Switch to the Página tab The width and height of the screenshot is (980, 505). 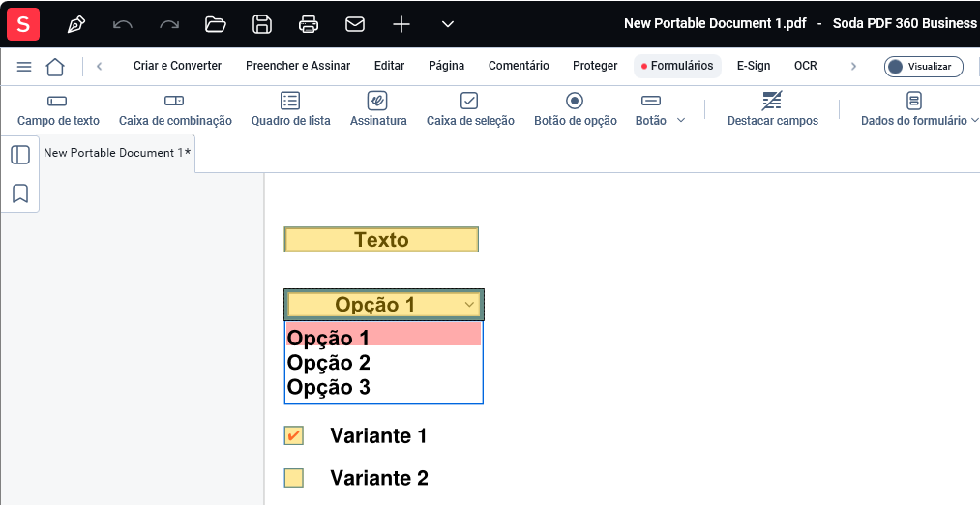(x=446, y=66)
